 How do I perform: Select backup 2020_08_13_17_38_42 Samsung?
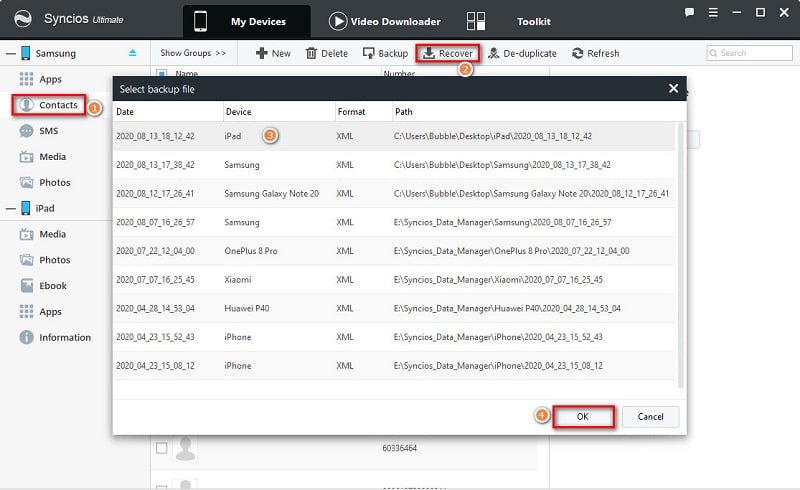click(x=394, y=165)
